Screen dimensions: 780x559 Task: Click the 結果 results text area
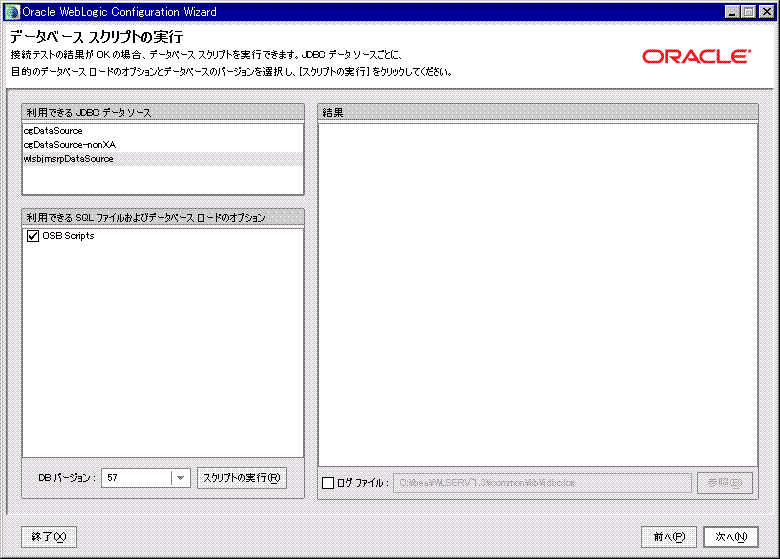(x=538, y=294)
